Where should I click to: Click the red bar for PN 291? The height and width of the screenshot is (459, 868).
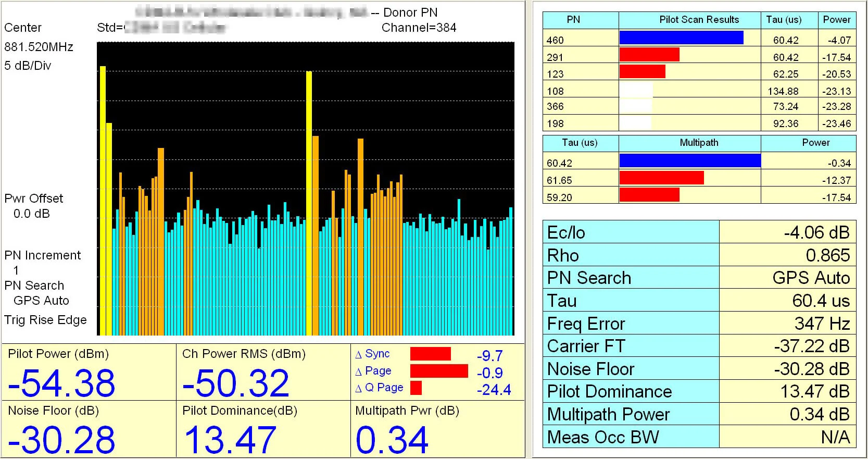click(649, 55)
